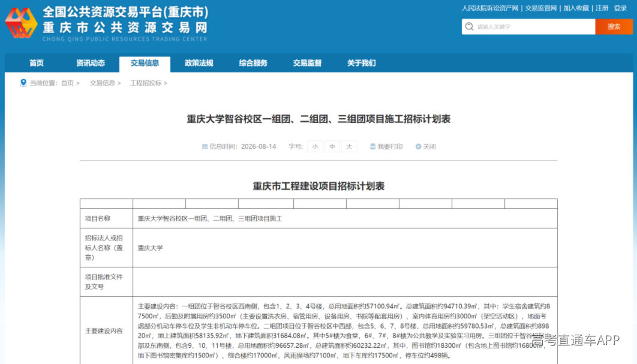Image resolution: width=637 pixels, height=364 pixels.
Task: Click the close icon next to 关闭
Action: click(x=418, y=147)
